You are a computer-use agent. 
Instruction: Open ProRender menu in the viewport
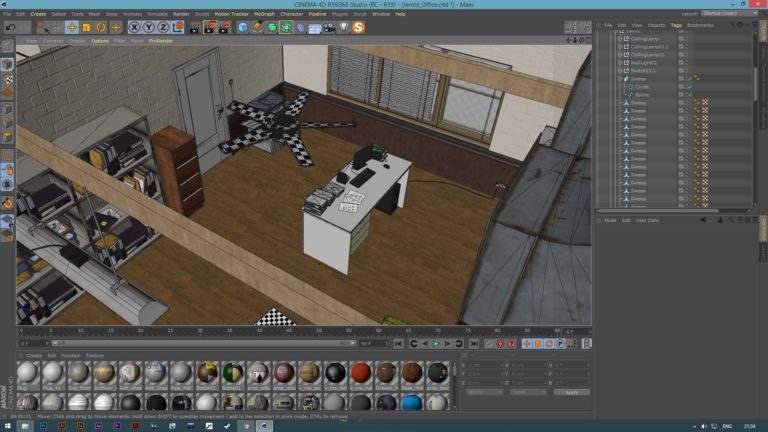161,41
